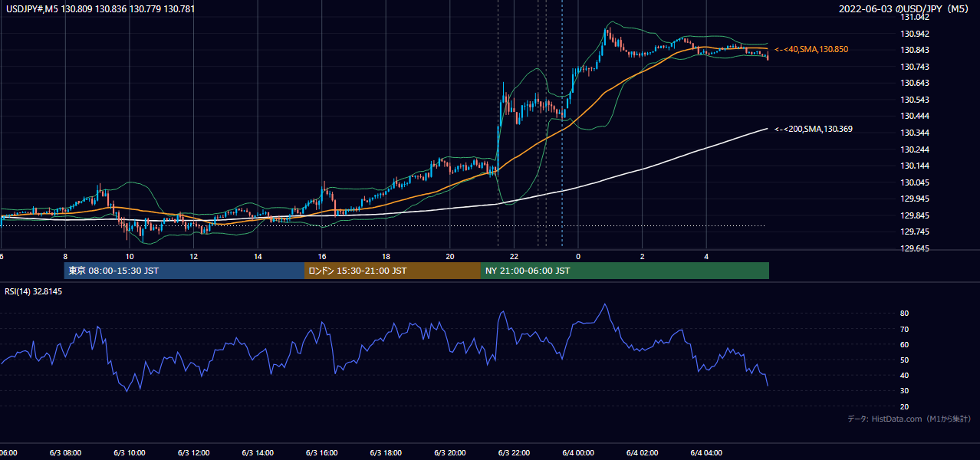Click price axis label 129.945
The height and width of the screenshot is (460, 980).
click(x=916, y=199)
